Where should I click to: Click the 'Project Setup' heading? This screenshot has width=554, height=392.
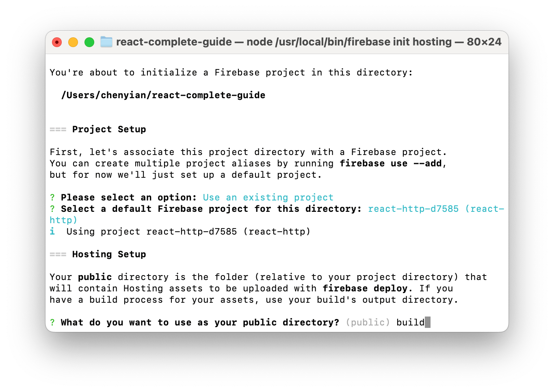coord(109,129)
